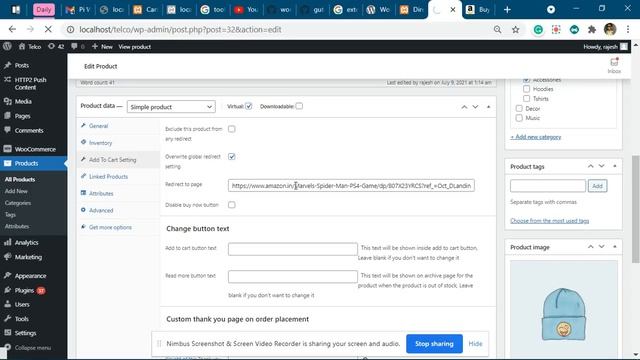Viewport: 640px width, 360px height.
Task: Open the Simple product type dropdown
Action: coord(171,107)
